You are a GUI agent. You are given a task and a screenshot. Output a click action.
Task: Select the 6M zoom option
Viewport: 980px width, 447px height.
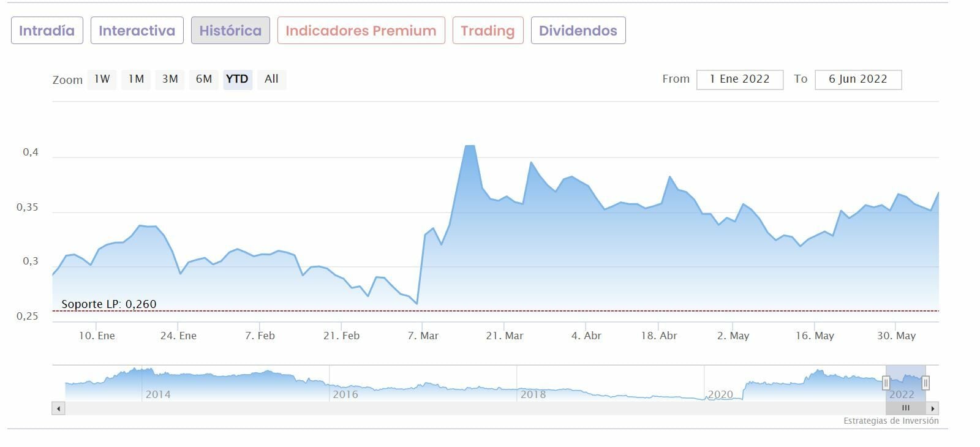204,79
